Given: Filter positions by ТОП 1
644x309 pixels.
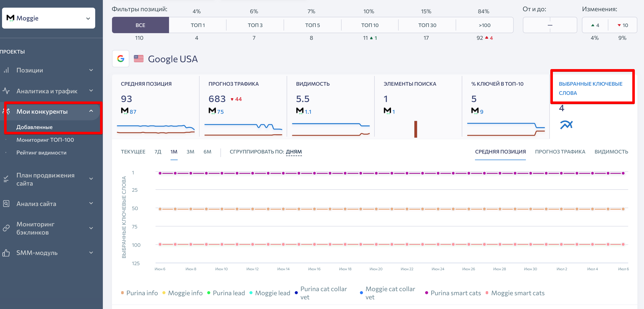Looking at the screenshot, I should point(198,25).
